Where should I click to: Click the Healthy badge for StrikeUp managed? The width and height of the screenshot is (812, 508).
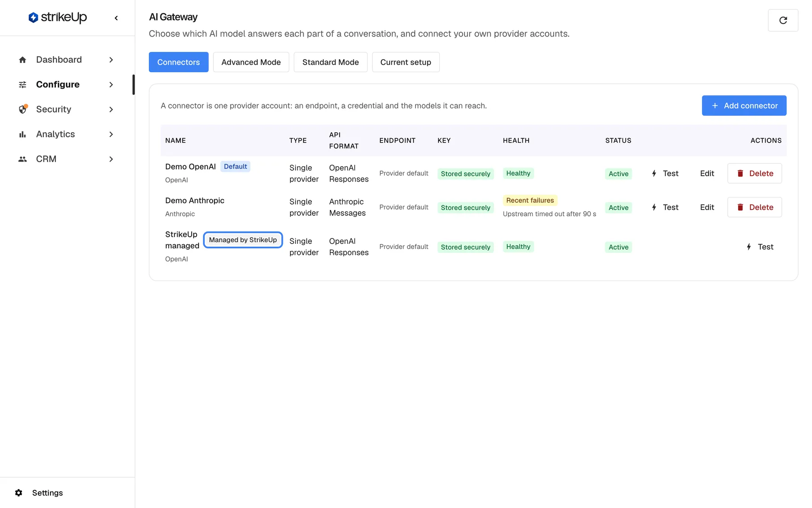518,247
